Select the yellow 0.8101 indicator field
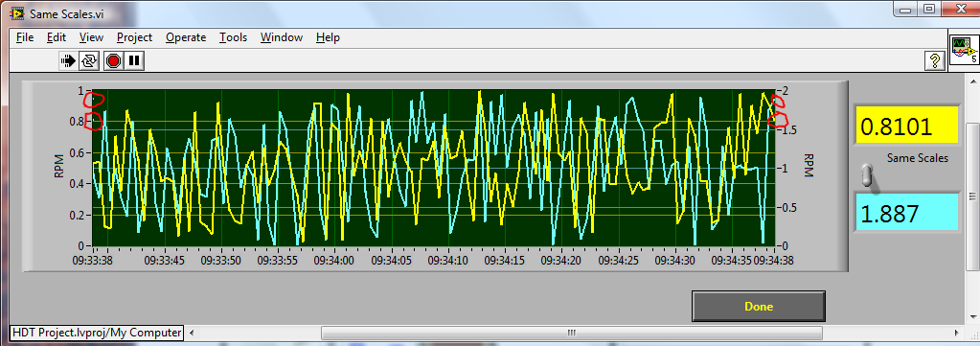The image size is (980, 346). pyautogui.click(x=906, y=127)
